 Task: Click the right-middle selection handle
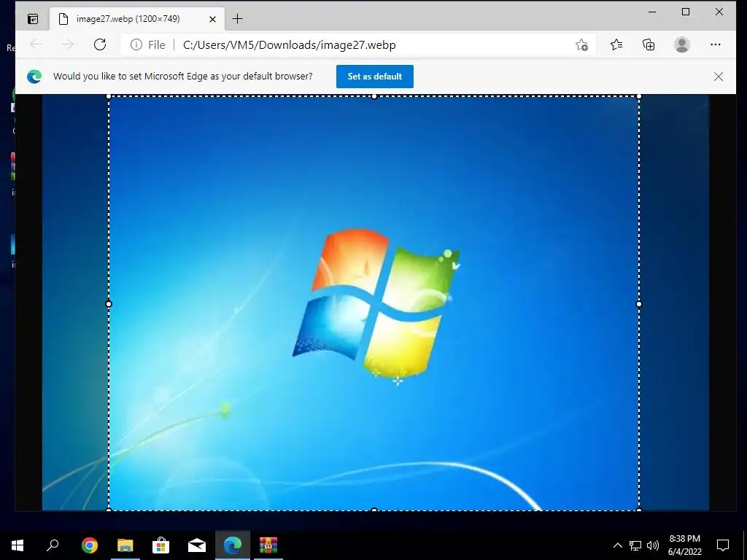pyautogui.click(x=639, y=304)
